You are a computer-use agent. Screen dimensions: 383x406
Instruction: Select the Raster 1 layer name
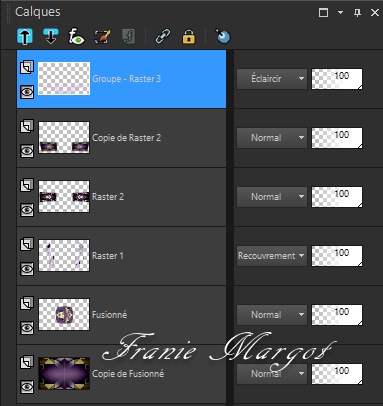(108, 256)
